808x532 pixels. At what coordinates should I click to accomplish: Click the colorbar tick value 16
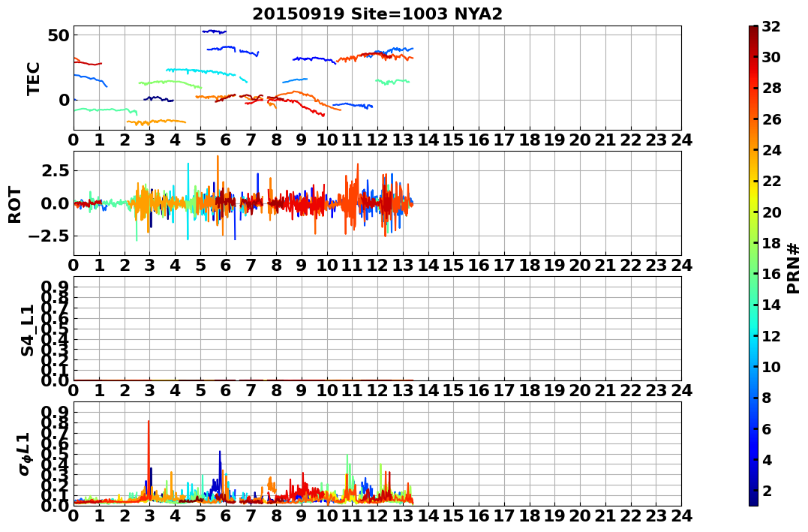(x=771, y=274)
